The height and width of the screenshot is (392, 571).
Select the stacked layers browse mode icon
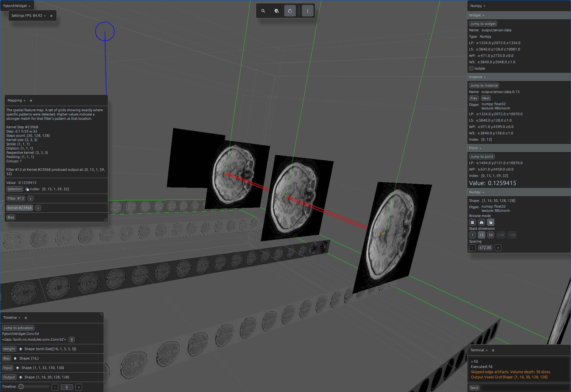pos(491,222)
